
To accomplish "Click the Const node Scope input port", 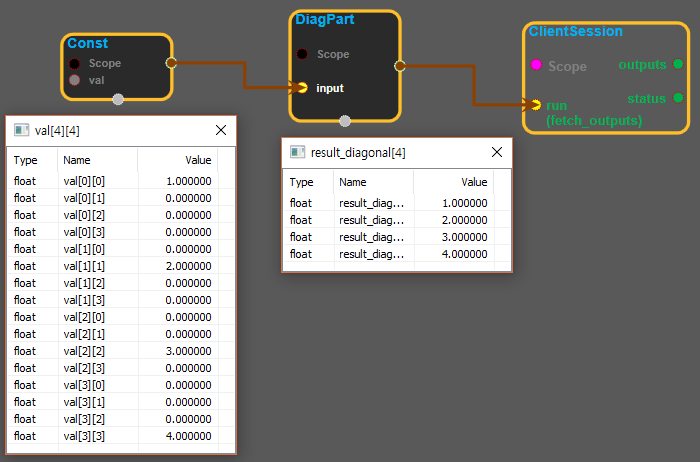I will [75, 63].
